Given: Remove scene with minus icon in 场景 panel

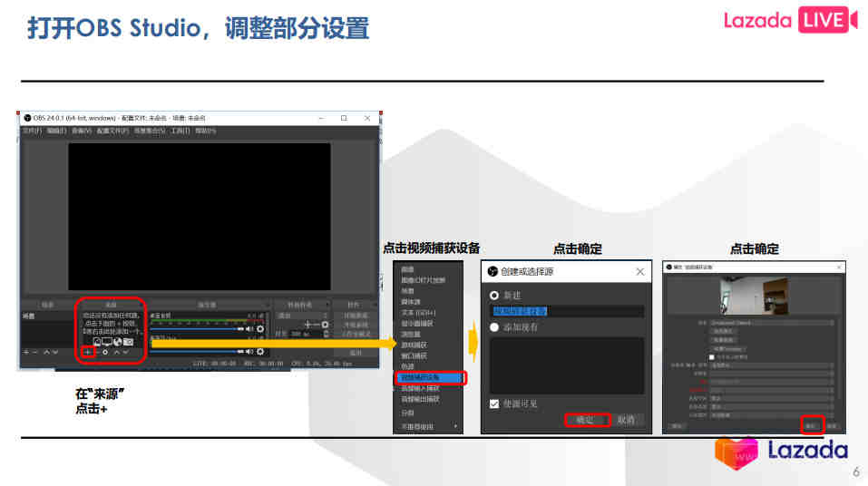Looking at the screenshot, I should [x=34, y=352].
